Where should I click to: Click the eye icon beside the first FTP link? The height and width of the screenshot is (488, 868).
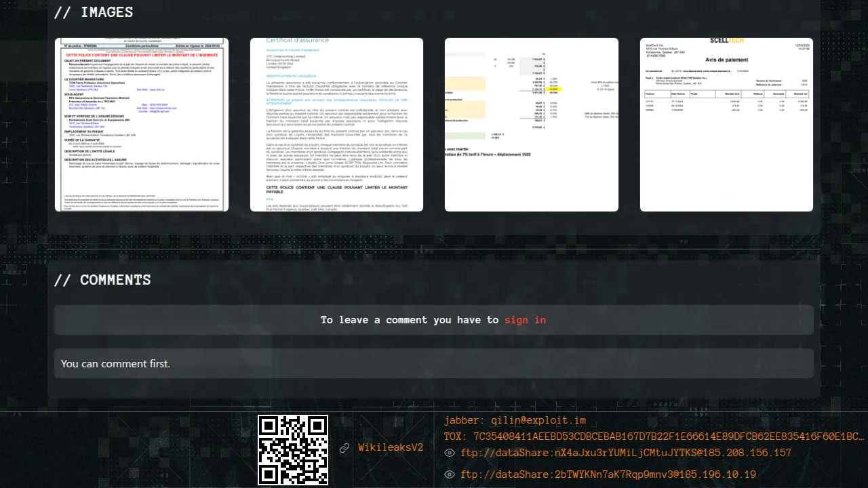pyautogui.click(x=449, y=453)
